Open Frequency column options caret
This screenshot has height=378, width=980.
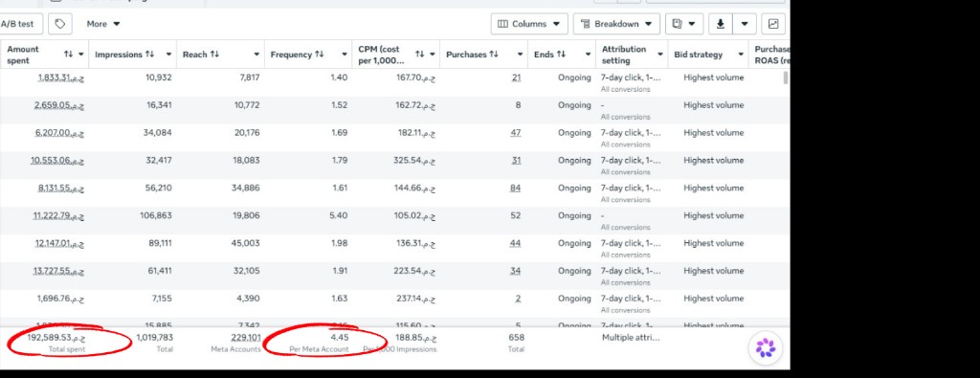pos(344,55)
